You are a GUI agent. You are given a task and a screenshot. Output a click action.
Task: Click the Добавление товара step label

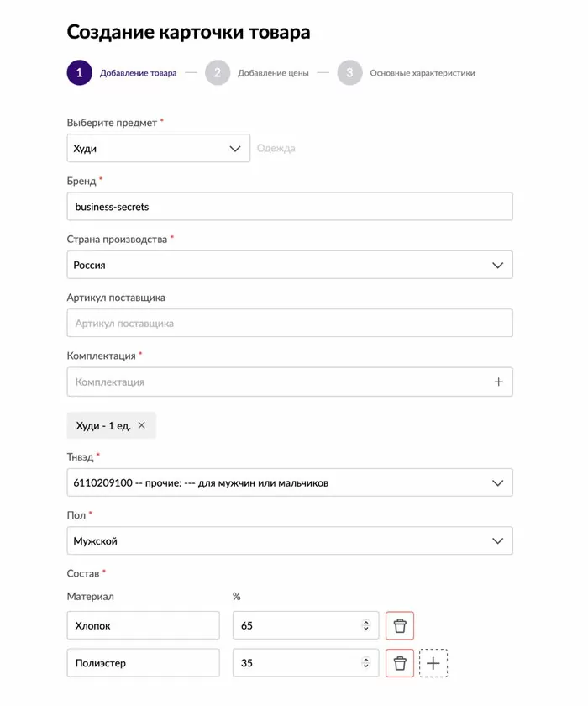click(x=138, y=73)
